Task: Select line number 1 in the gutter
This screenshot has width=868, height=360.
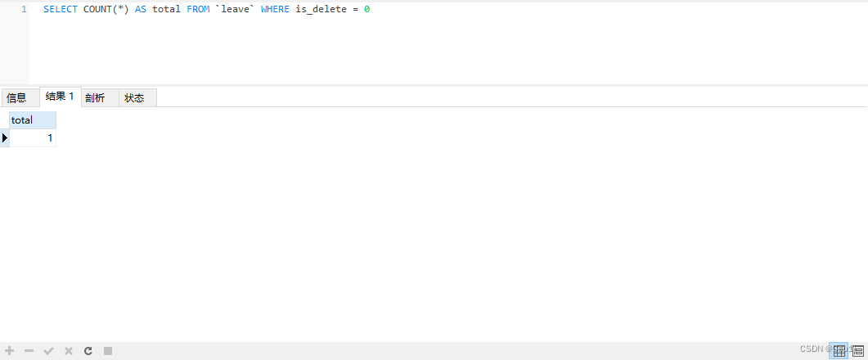Action: point(24,10)
